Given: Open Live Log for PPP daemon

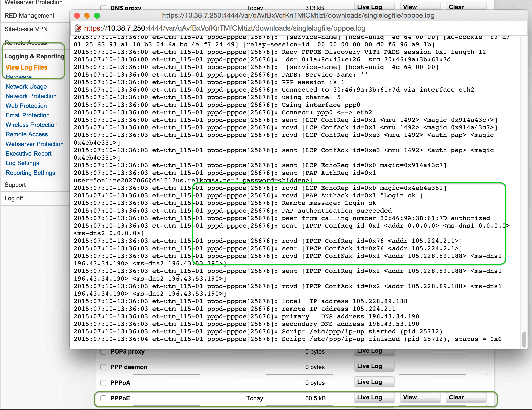Looking at the screenshot, I should click(x=374, y=366).
